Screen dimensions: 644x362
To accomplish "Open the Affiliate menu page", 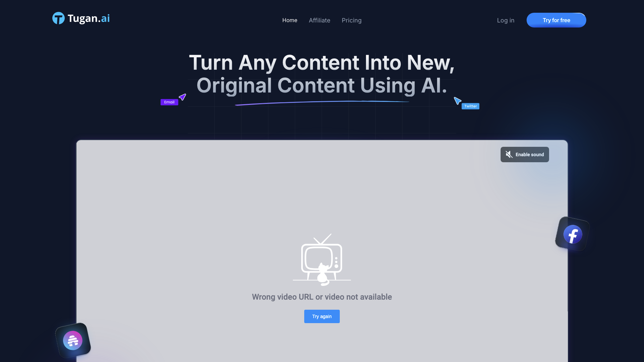I will pyautogui.click(x=319, y=20).
